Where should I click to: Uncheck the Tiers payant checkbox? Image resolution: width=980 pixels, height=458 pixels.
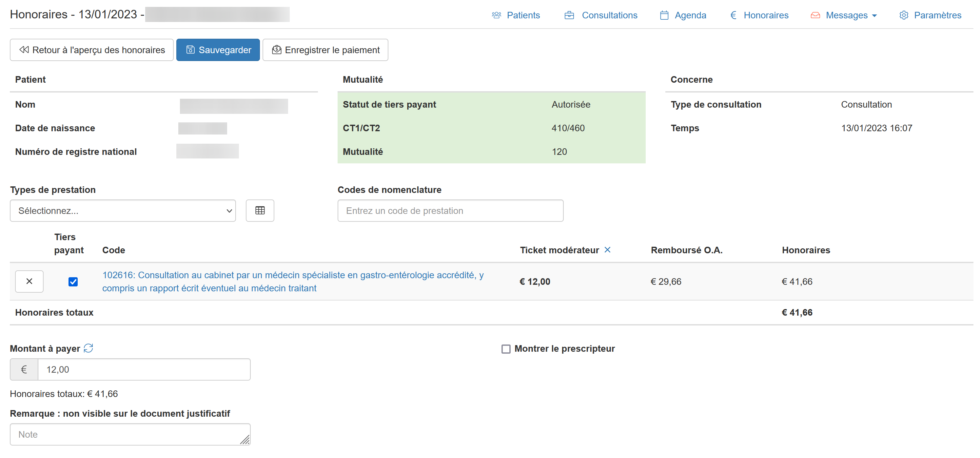(x=73, y=282)
